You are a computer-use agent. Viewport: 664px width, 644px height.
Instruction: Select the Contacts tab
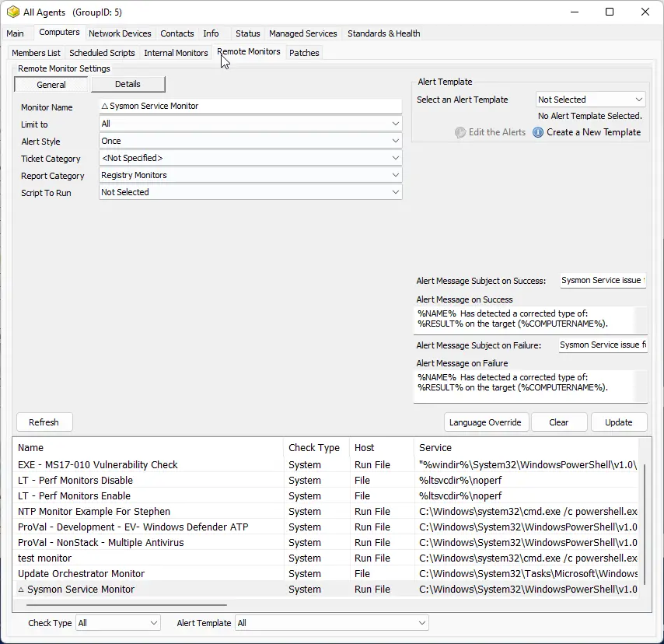(x=177, y=33)
